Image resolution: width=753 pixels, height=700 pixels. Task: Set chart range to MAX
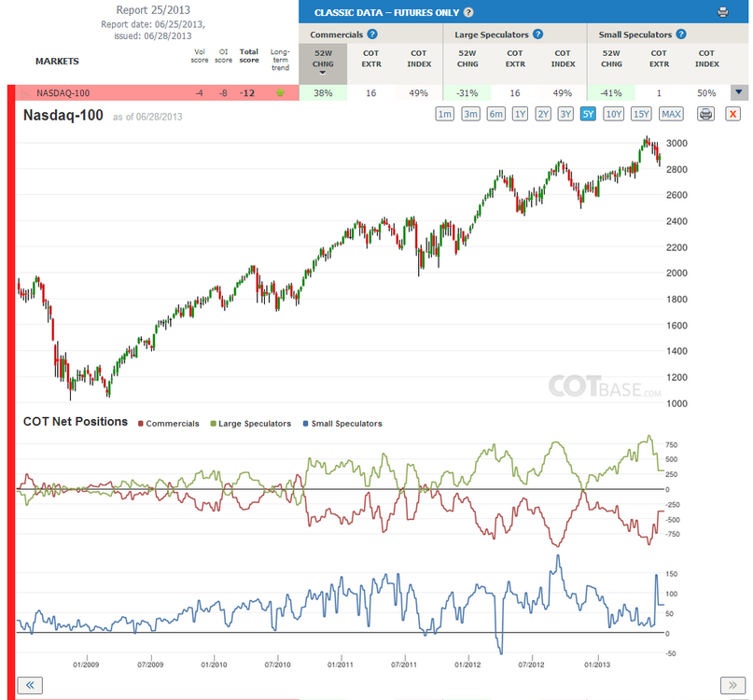(671, 114)
